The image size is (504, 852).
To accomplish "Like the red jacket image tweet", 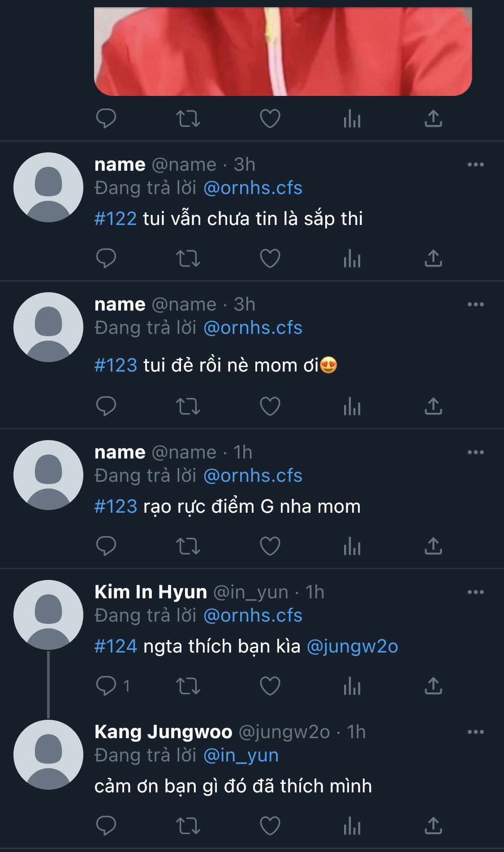I will 270,119.
